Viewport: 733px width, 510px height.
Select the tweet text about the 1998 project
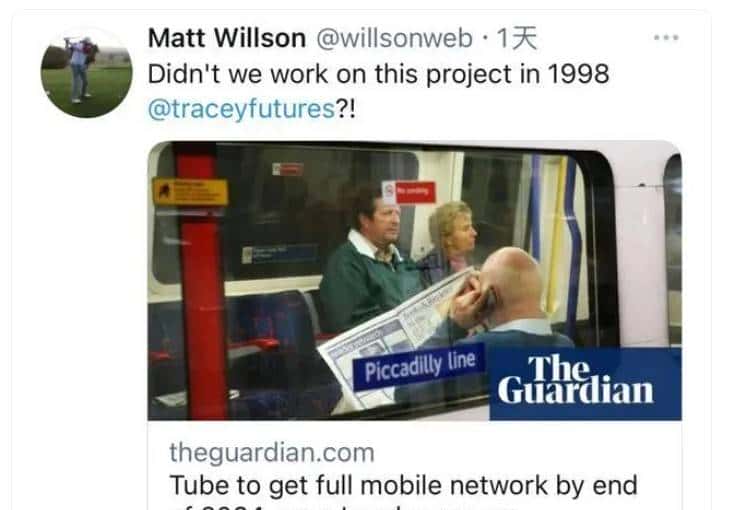click(378, 92)
